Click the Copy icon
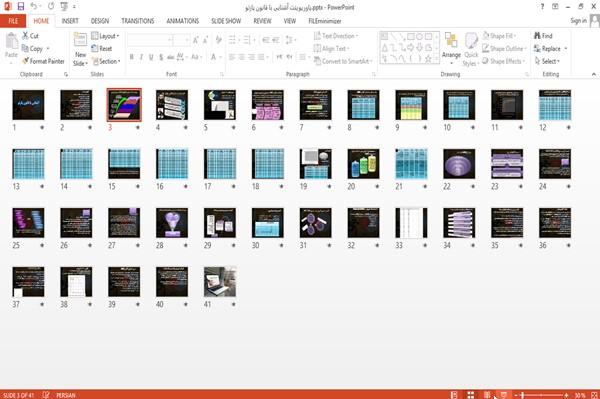 click(25, 49)
